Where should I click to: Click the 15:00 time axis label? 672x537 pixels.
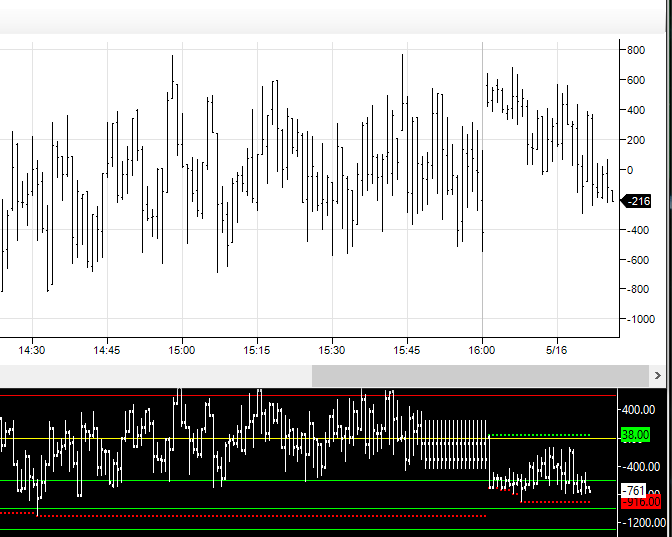pos(182,350)
